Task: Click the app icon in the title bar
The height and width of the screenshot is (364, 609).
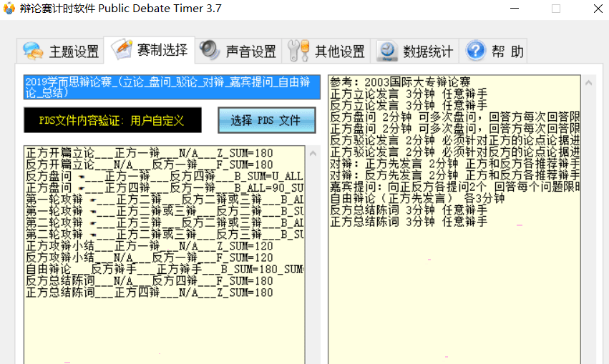Action: [x=9, y=8]
